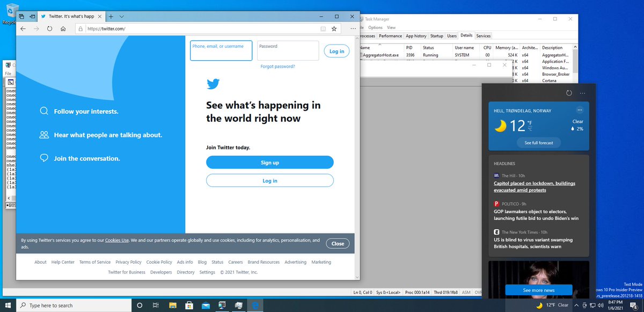Open Capitol placed on lockdown headline

coord(535,186)
